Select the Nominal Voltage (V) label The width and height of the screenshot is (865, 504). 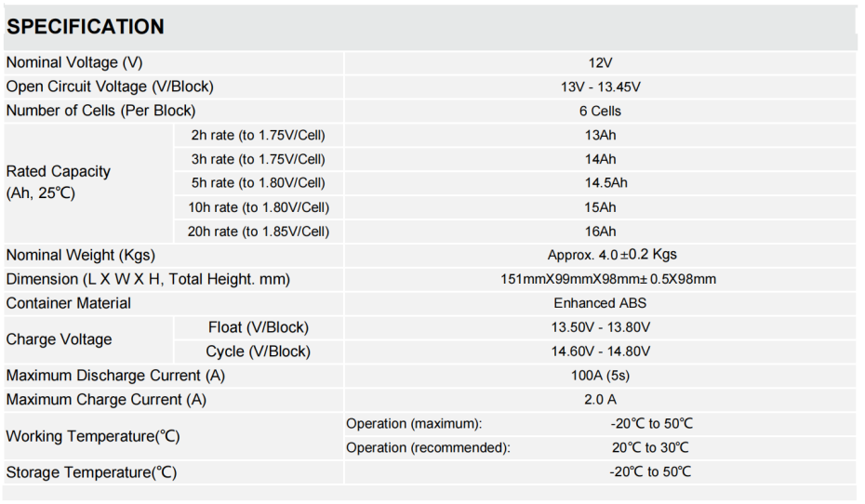(x=75, y=62)
